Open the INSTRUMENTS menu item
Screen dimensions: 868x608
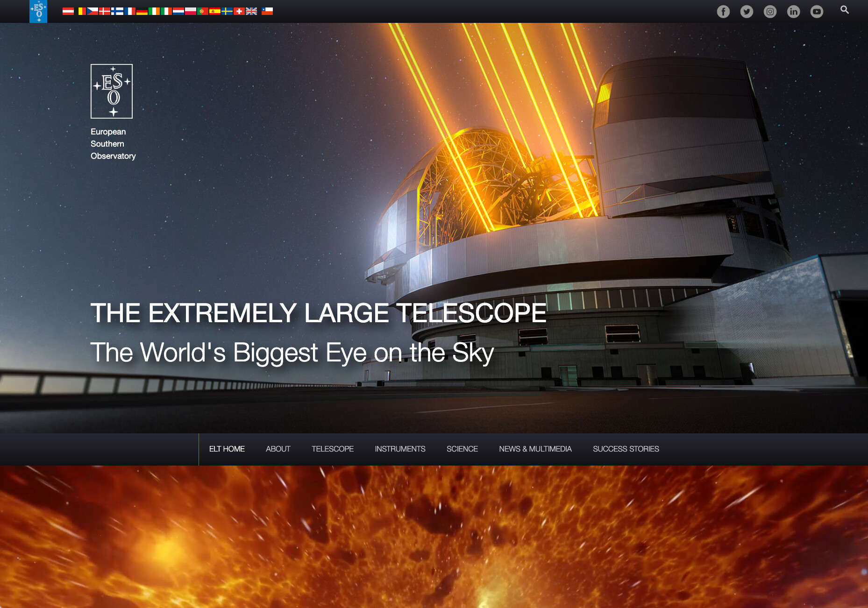coord(400,449)
